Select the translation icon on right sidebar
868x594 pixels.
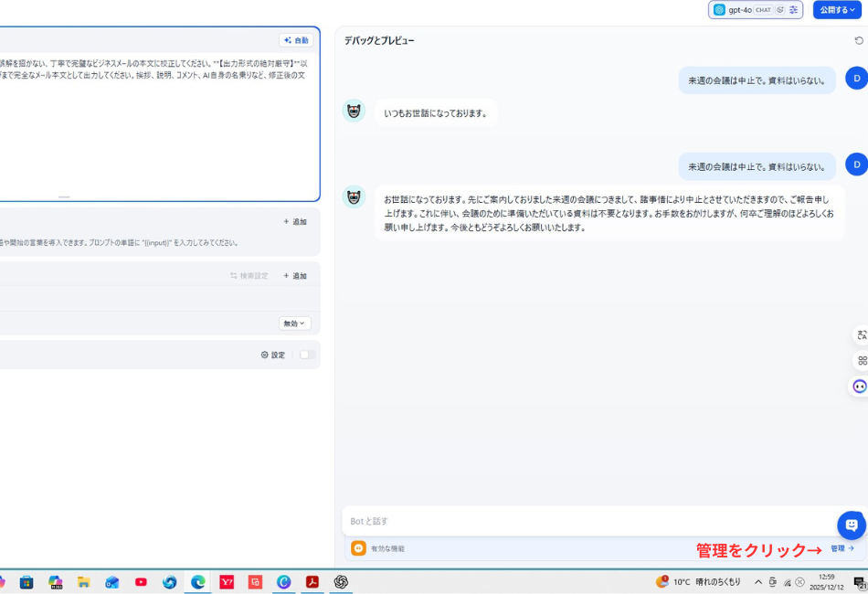pos(862,334)
